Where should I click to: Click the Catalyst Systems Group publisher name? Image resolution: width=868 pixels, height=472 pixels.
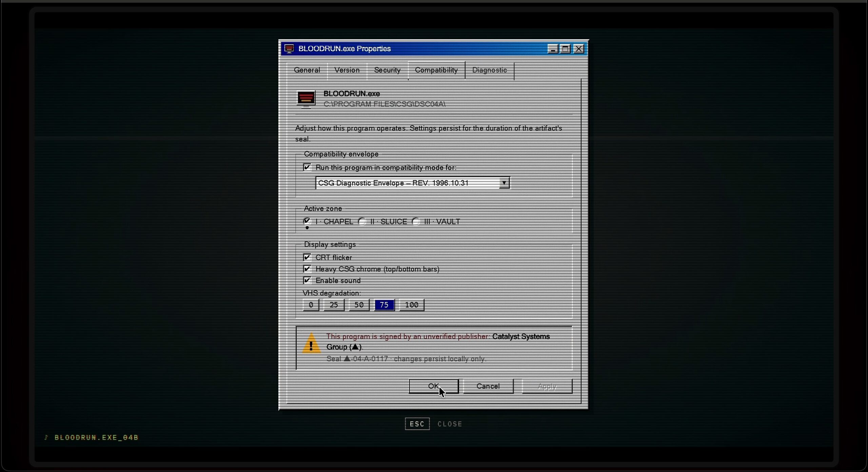click(x=438, y=342)
